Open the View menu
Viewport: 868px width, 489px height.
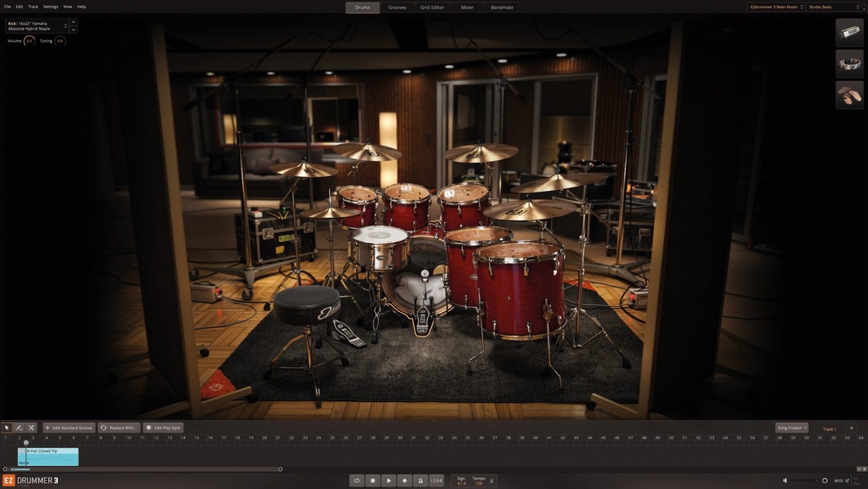pos(67,7)
